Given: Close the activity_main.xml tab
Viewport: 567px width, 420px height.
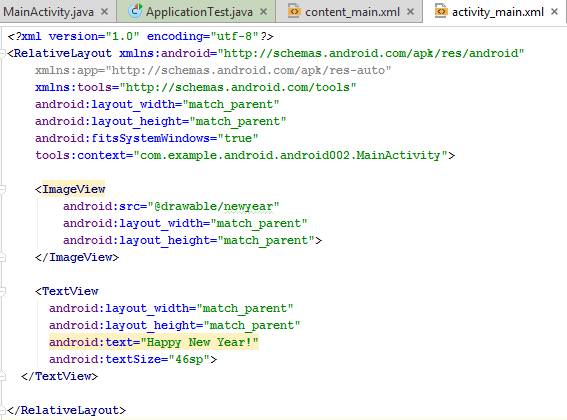Looking at the screenshot, I should pos(554,12).
